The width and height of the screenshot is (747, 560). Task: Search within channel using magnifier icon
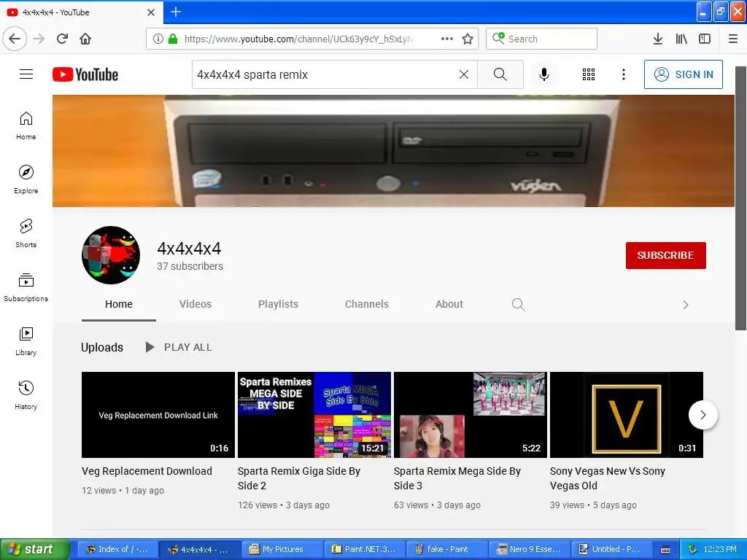click(x=519, y=305)
